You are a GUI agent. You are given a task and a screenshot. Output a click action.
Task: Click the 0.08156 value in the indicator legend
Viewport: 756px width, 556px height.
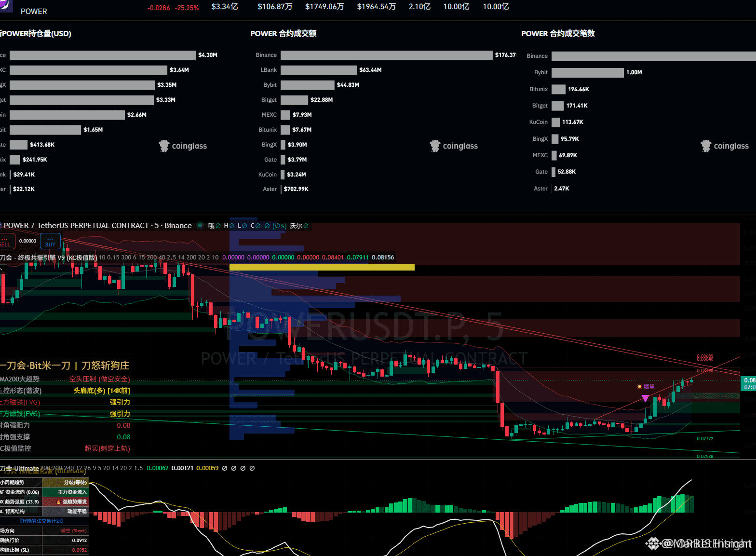click(383, 258)
